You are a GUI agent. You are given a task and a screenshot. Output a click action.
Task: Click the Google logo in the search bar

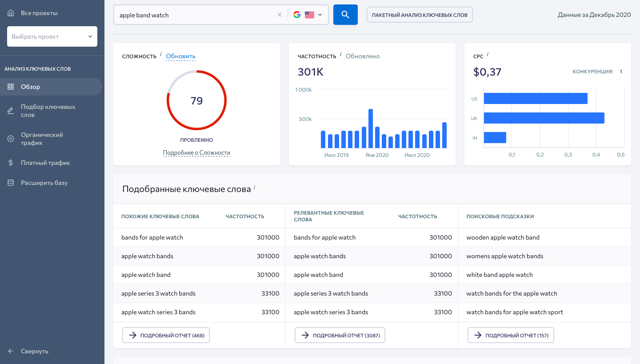(297, 15)
